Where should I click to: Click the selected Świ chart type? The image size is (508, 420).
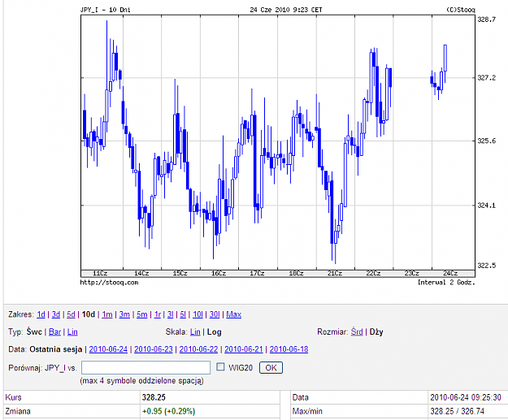click(x=34, y=332)
